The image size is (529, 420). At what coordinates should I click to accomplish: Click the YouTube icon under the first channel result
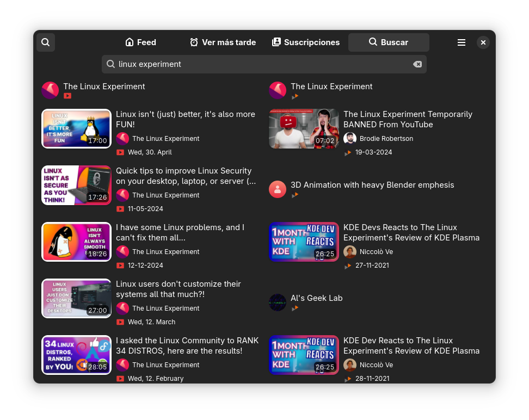point(67,96)
